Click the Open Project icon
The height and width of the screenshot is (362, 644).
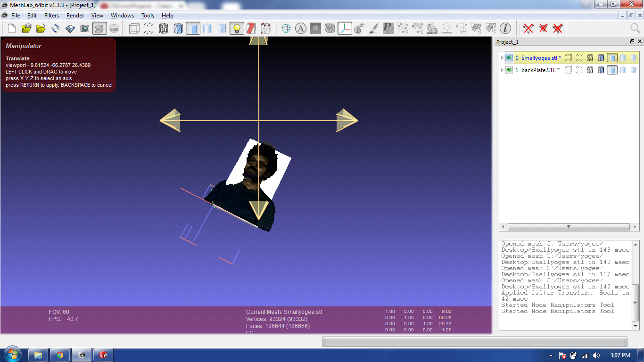26,29
